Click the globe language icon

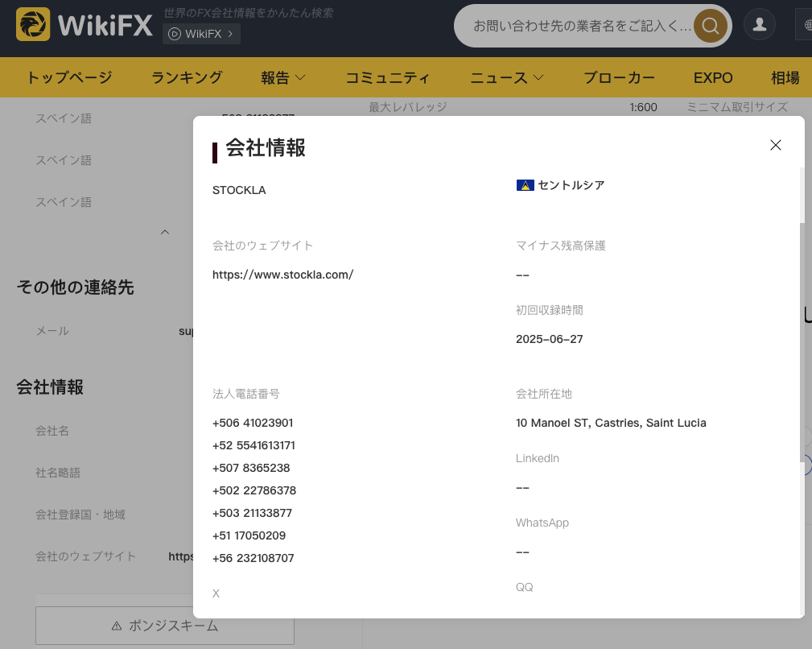coord(807,25)
